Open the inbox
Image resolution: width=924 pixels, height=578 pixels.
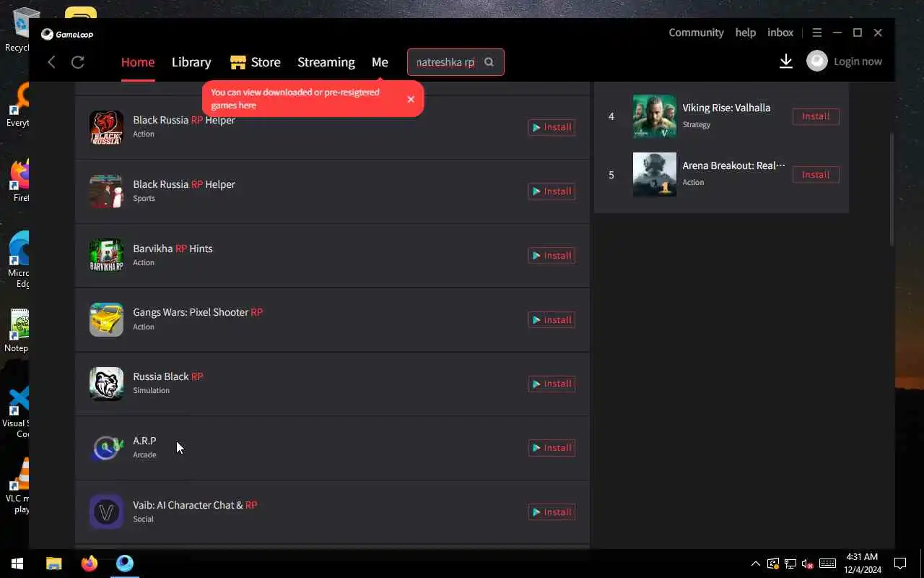click(780, 33)
